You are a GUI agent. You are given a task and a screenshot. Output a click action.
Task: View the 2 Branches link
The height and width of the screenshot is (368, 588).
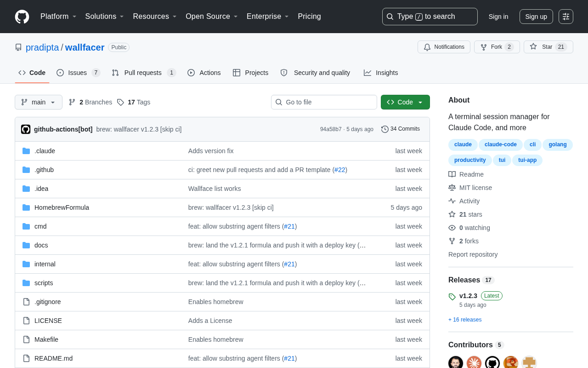[90, 102]
